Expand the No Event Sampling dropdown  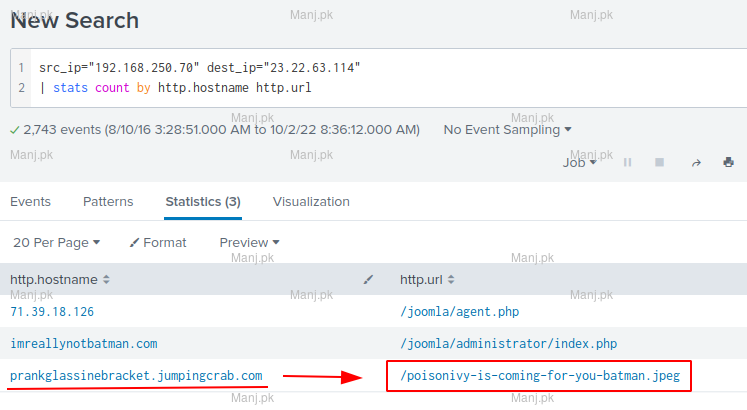coord(507,129)
